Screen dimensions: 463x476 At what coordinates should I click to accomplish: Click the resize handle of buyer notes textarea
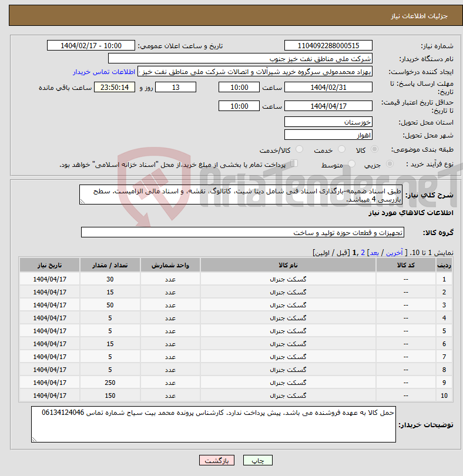click(x=34, y=440)
